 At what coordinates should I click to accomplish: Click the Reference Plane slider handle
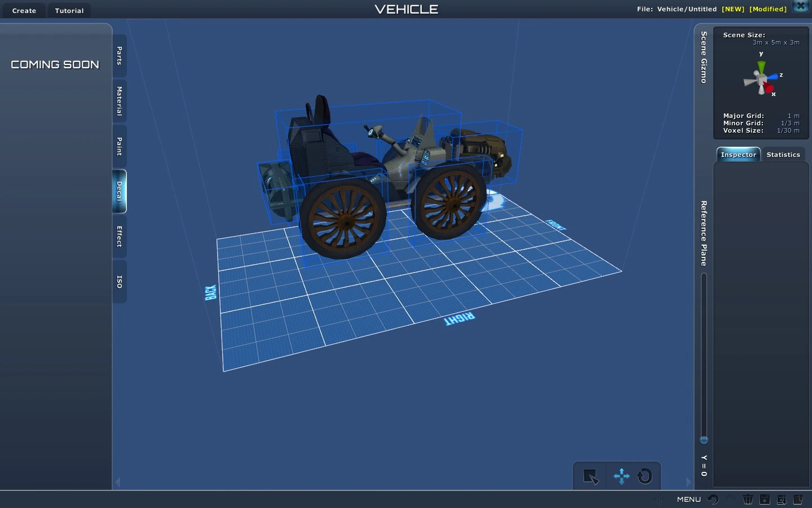(704, 440)
